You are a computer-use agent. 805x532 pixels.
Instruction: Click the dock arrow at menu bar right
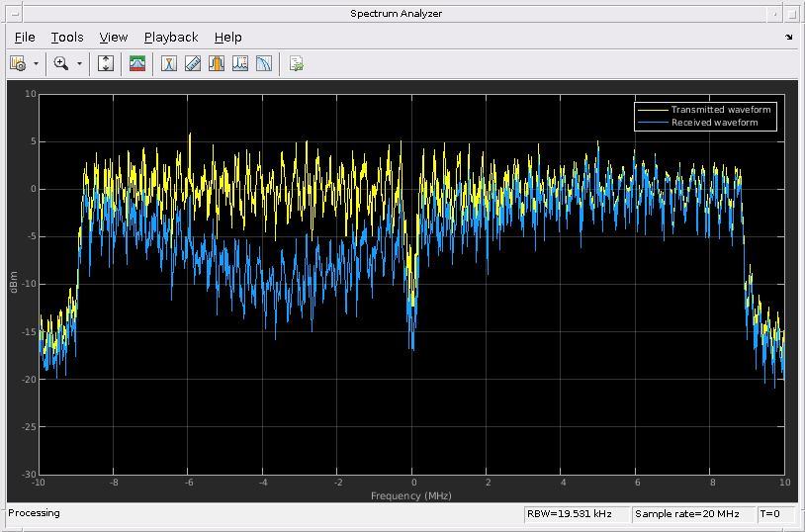(788, 38)
